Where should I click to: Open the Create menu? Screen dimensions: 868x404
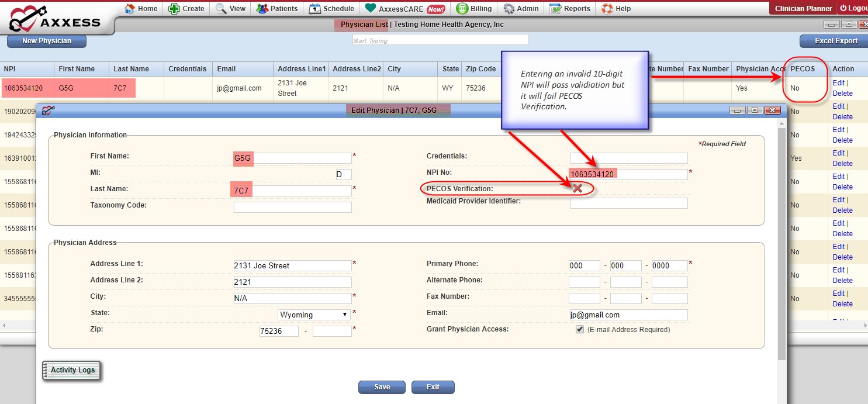point(186,9)
